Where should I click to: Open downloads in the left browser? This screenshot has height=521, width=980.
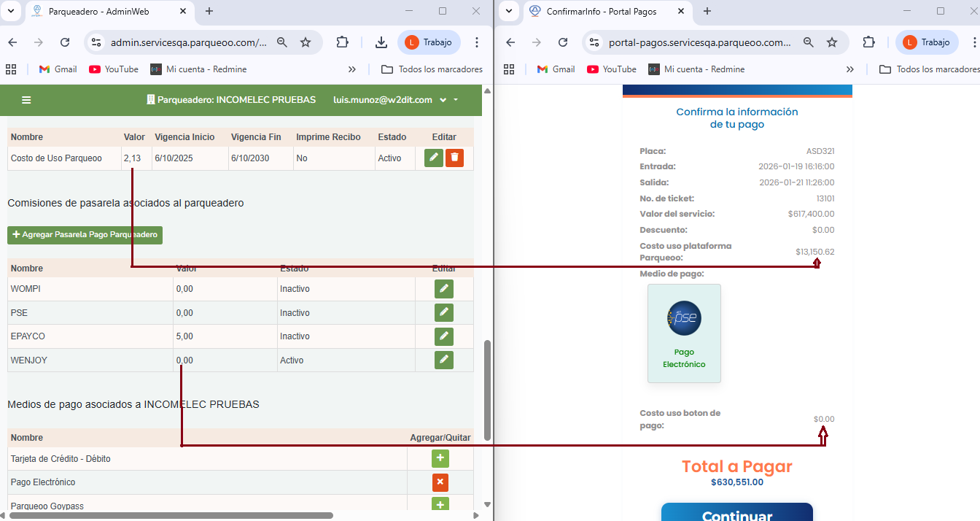[x=381, y=42]
